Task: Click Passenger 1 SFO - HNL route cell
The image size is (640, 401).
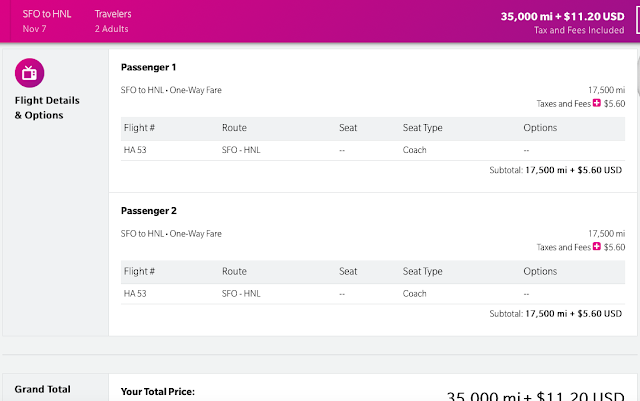Action: coord(243,150)
